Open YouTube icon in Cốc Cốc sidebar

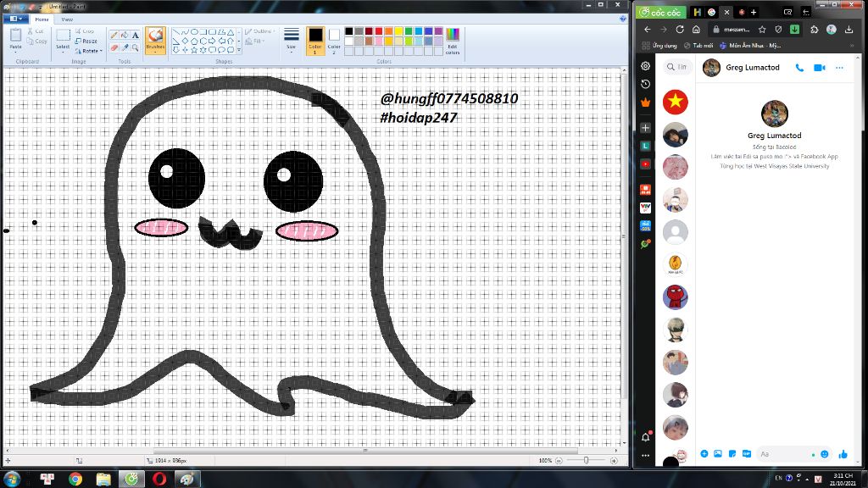[645, 164]
